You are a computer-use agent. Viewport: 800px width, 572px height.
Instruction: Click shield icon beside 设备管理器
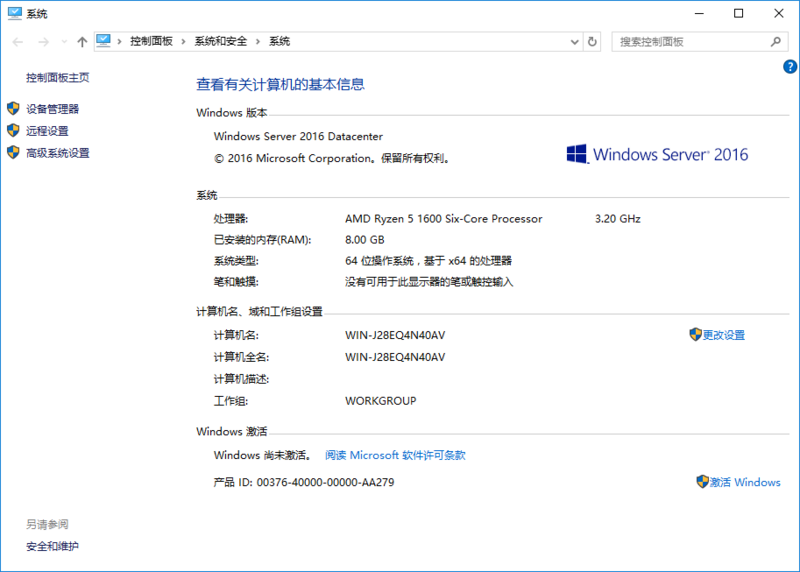coord(13,108)
